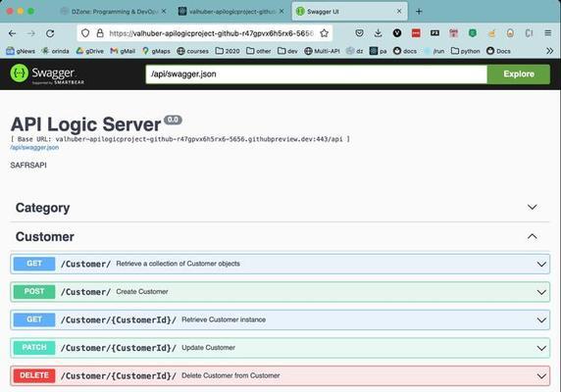Click the padlock site security icon
This screenshot has width=561, height=392.
tap(100, 33)
